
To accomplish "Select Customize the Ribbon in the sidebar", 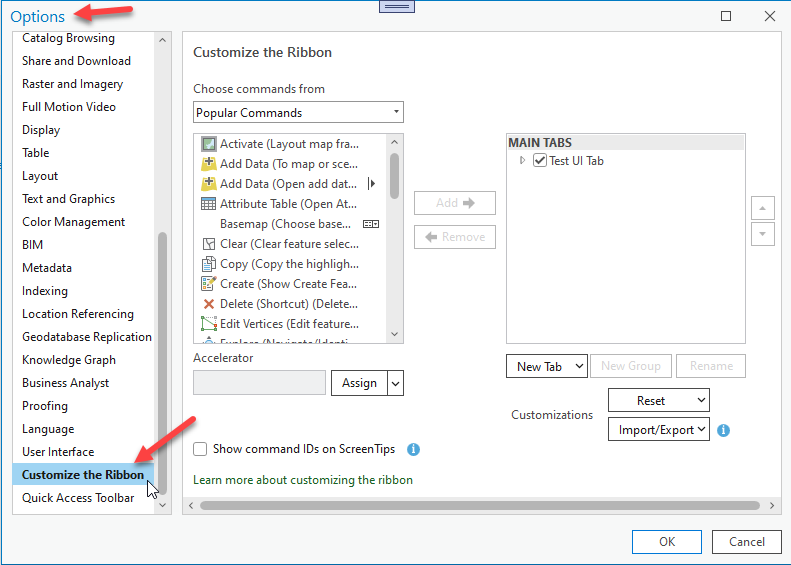I will point(83,475).
